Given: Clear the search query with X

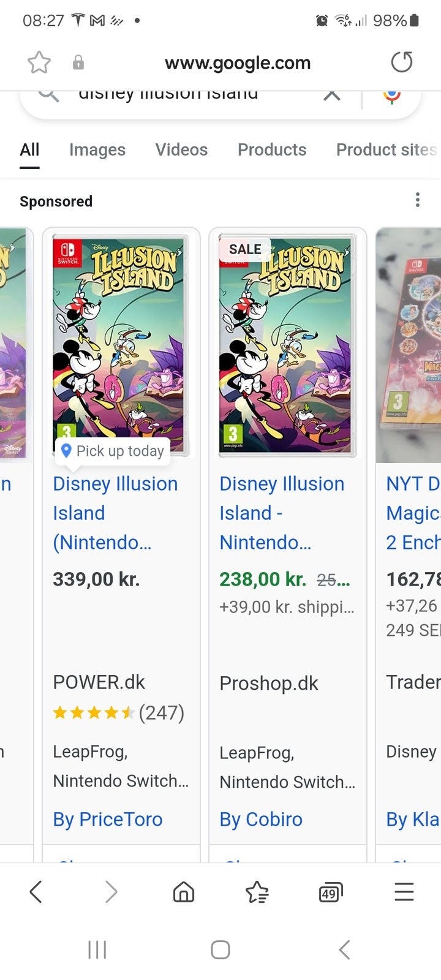Looking at the screenshot, I should tap(331, 96).
